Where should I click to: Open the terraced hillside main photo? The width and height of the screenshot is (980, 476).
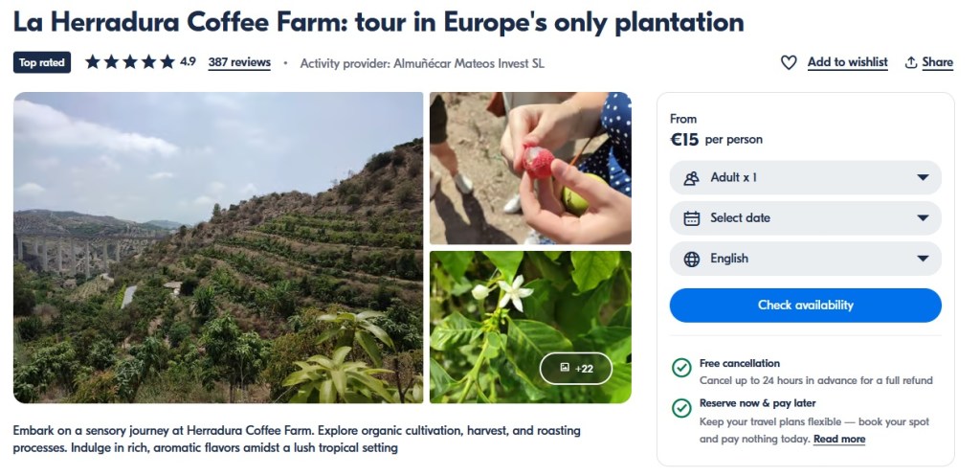pyautogui.click(x=218, y=247)
